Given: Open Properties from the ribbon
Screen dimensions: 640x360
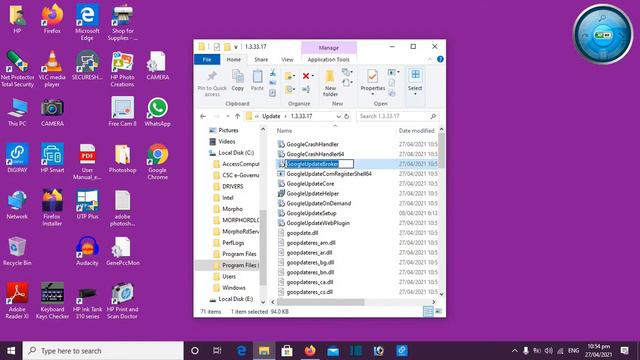Looking at the screenshot, I should click(x=373, y=80).
